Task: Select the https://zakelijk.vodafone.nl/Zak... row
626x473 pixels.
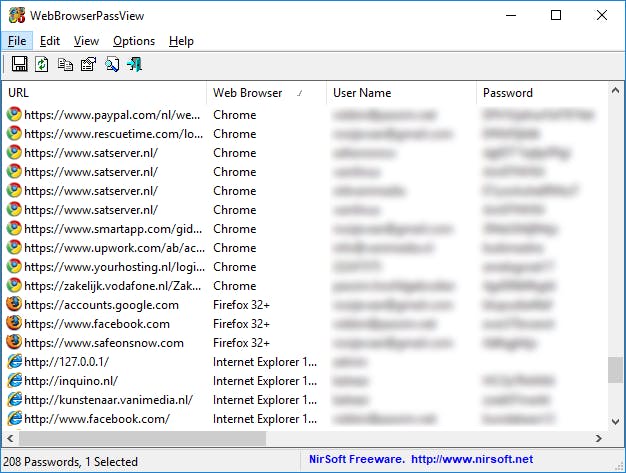Action: tap(306, 286)
